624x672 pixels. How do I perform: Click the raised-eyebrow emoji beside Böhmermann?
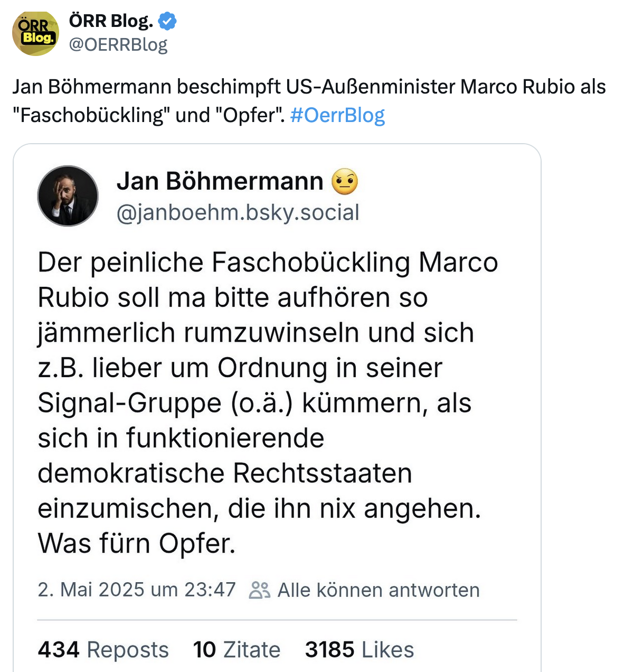[x=345, y=182]
